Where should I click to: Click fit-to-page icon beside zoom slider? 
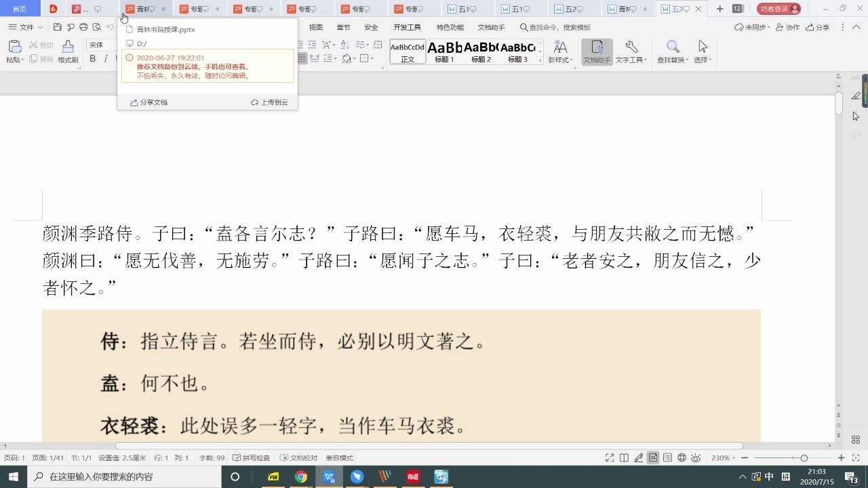click(x=854, y=458)
